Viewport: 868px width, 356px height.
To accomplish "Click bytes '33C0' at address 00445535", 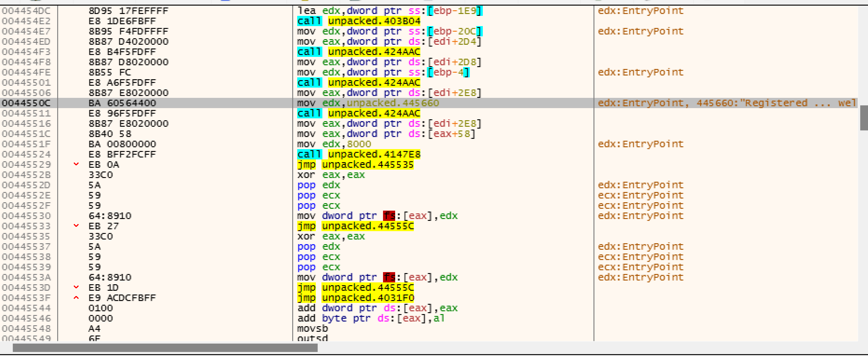I will point(100,236).
